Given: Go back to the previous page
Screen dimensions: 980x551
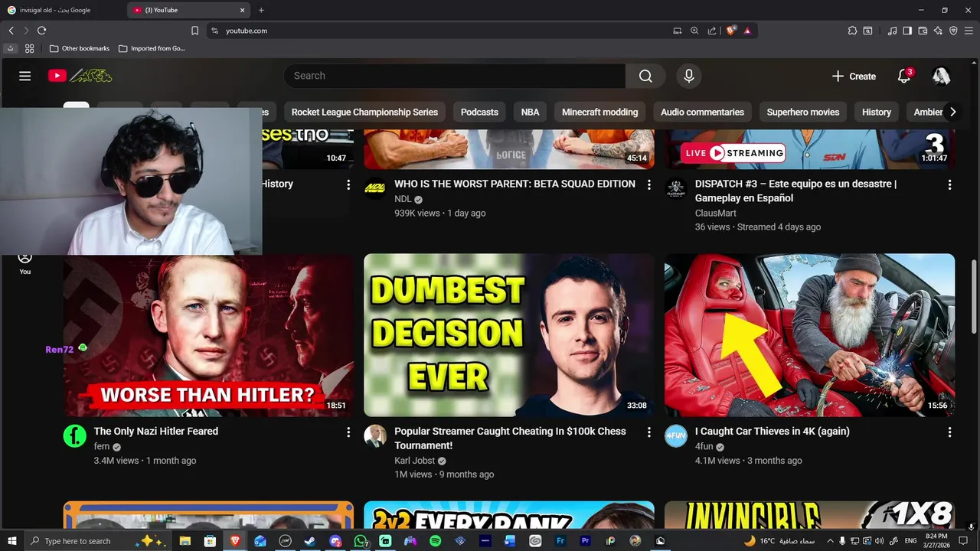Looking at the screenshot, I should click(11, 31).
